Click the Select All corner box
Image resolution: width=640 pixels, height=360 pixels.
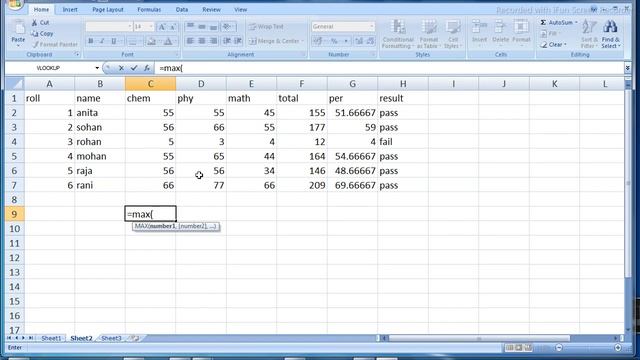coord(15,84)
